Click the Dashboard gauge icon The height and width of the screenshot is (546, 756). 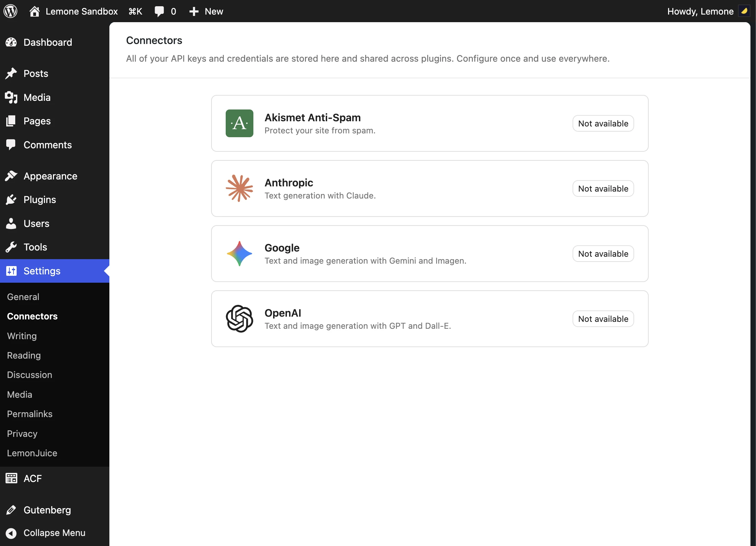tap(11, 42)
